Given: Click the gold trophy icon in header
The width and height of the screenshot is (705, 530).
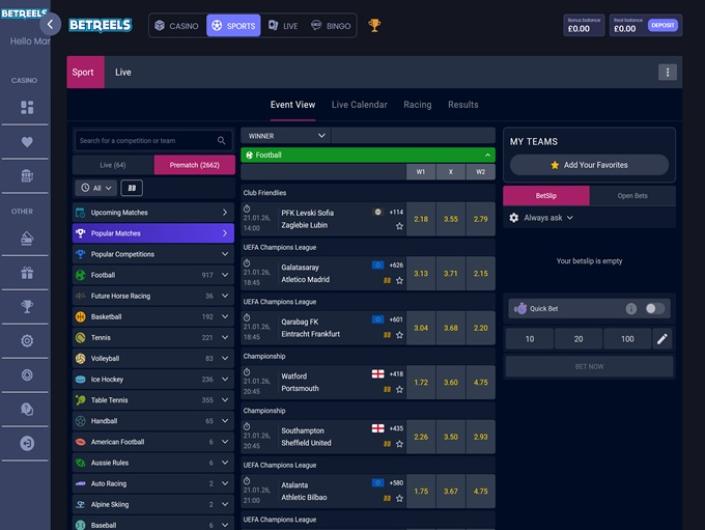Looking at the screenshot, I should 375,25.
